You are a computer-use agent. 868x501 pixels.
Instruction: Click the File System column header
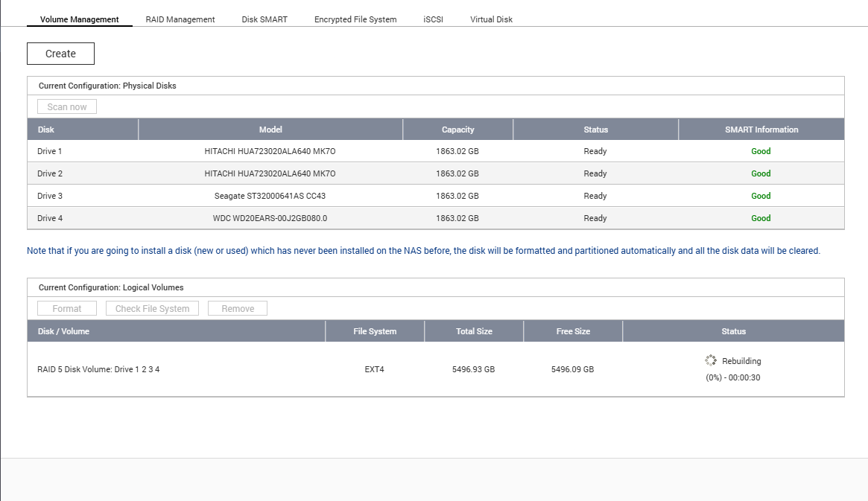375,331
